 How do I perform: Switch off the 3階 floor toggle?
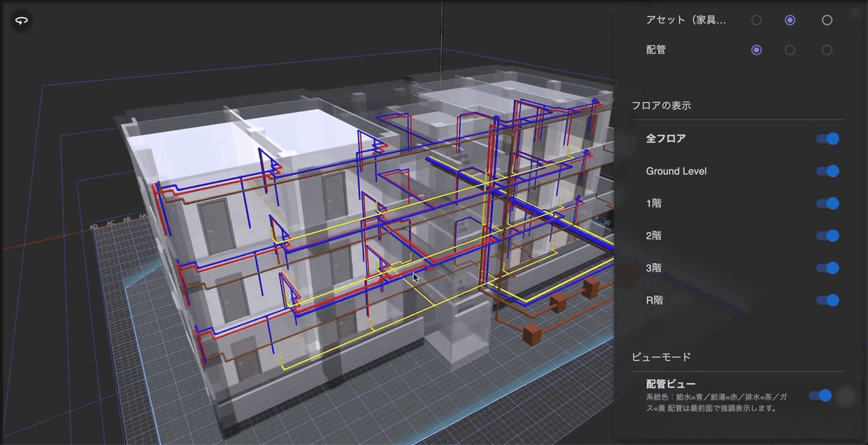[x=827, y=268]
